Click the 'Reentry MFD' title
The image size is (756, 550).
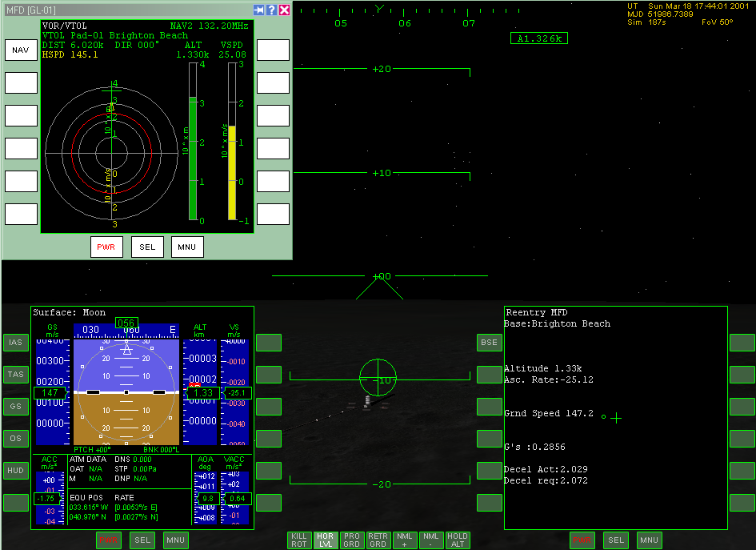click(537, 313)
